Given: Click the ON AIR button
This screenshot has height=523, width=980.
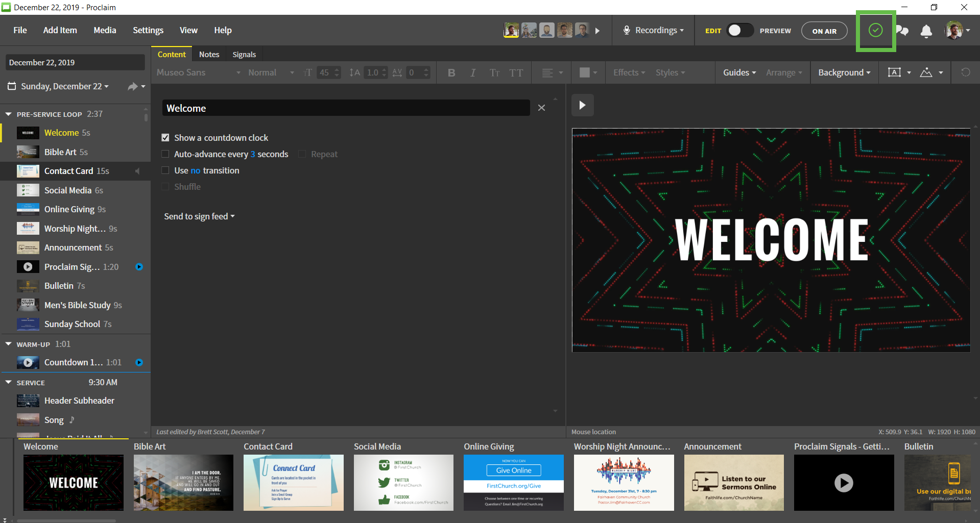Looking at the screenshot, I should (x=824, y=31).
